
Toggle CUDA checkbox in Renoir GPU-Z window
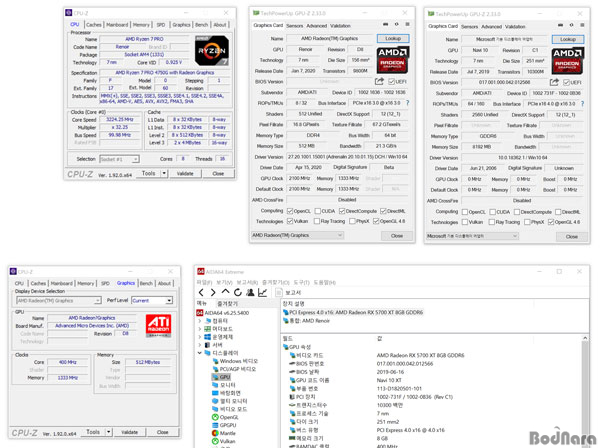click(318, 211)
